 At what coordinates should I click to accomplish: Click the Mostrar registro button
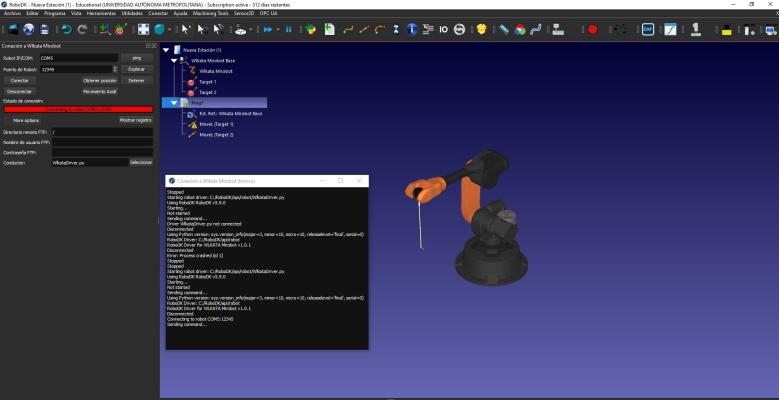(x=136, y=120)
